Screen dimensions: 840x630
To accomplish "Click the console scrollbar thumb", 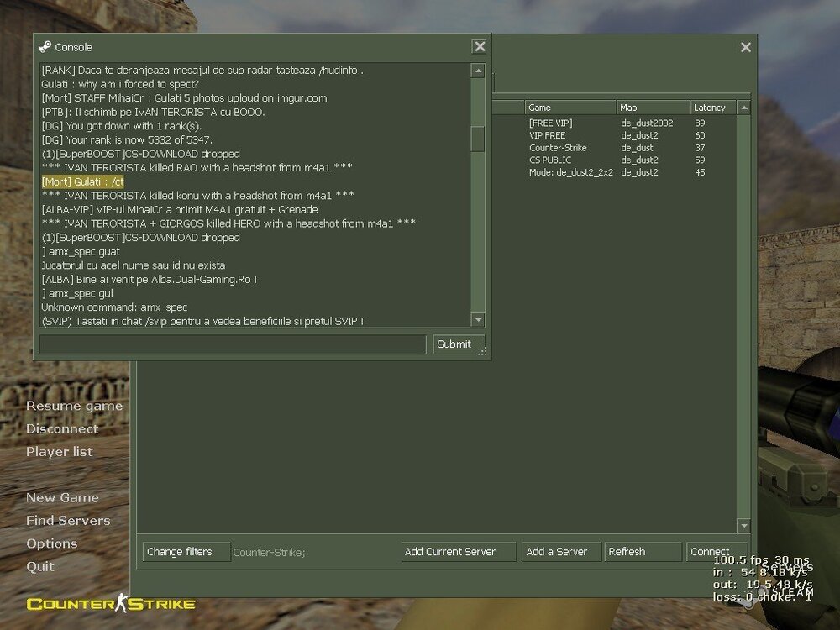I will click(x=478, y=138).
